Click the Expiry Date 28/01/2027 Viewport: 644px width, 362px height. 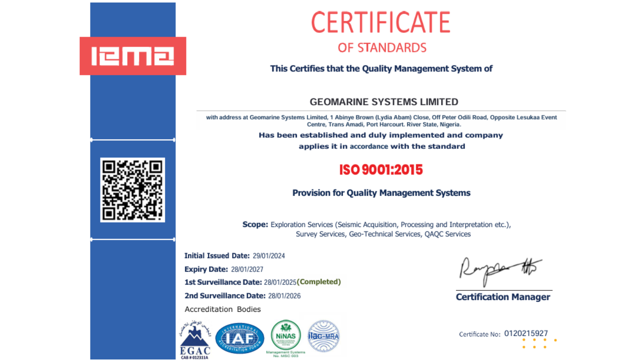tap(247, 269)
